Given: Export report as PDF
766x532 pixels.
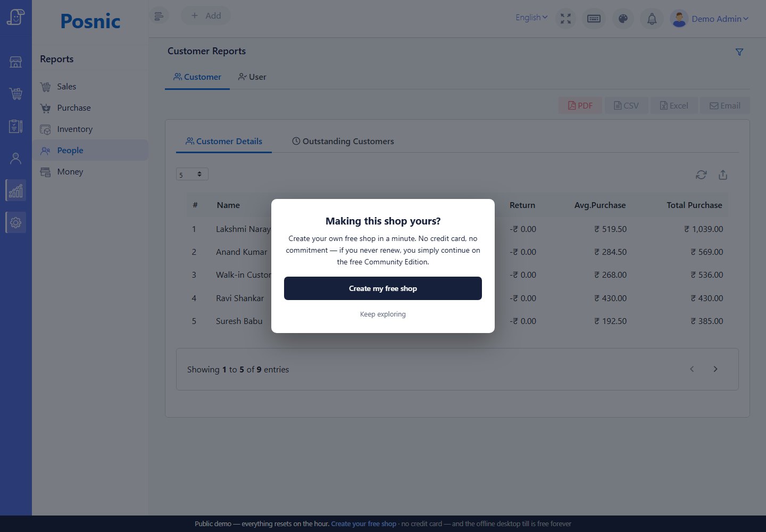Looking at the screenshot, I should tap(580, 105).
